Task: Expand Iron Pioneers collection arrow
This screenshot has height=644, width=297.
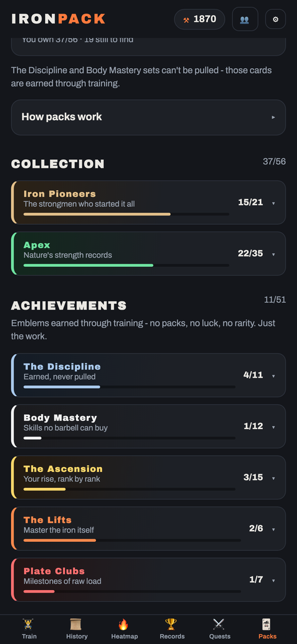Action: tap(273, 203)
